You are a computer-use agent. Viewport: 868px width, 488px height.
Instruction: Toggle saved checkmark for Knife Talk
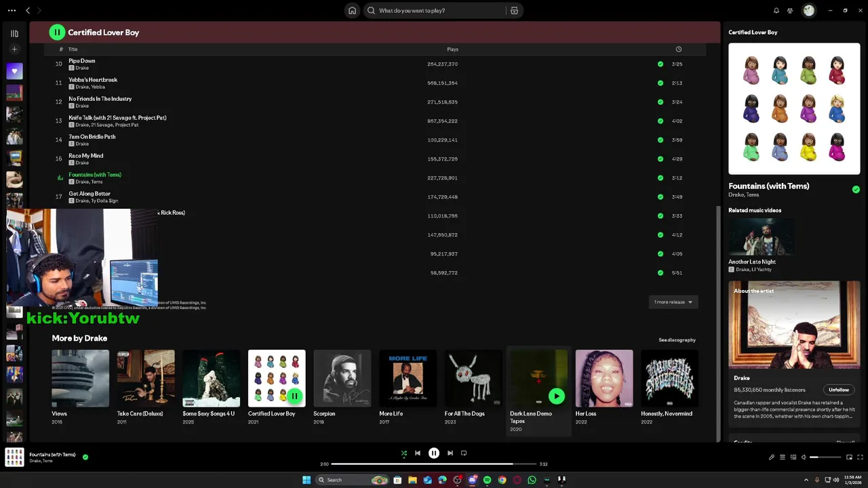(x=660, y=121)
